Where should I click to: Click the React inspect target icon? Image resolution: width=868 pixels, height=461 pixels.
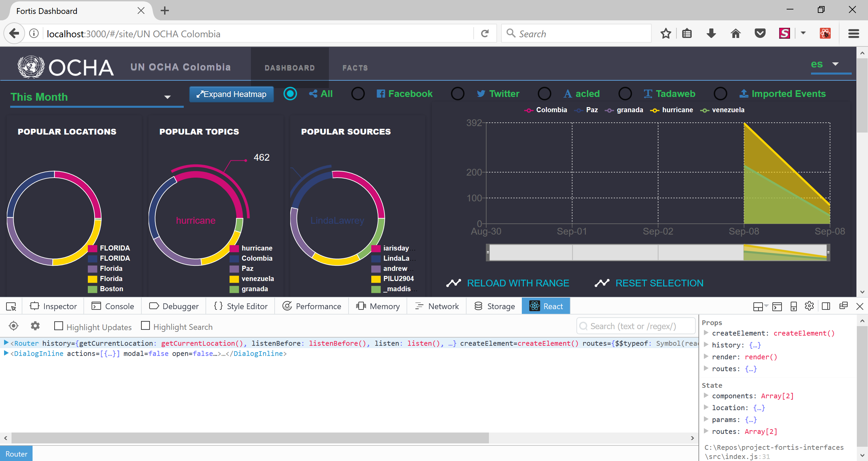coord(14,326)
